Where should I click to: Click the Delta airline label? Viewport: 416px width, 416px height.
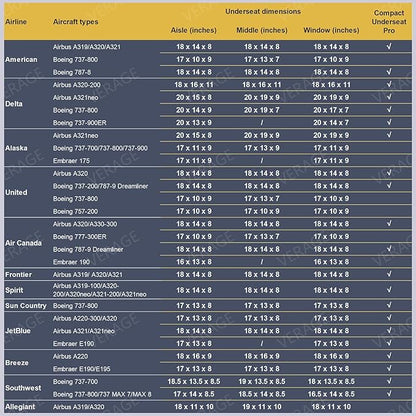pos(14,104)
